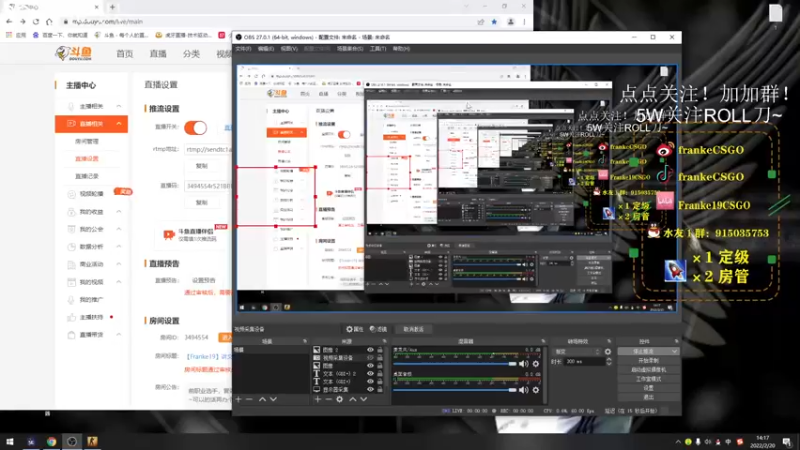Open Chrome three-dot menu
The image size is (800, 450).
coord(524,22)
